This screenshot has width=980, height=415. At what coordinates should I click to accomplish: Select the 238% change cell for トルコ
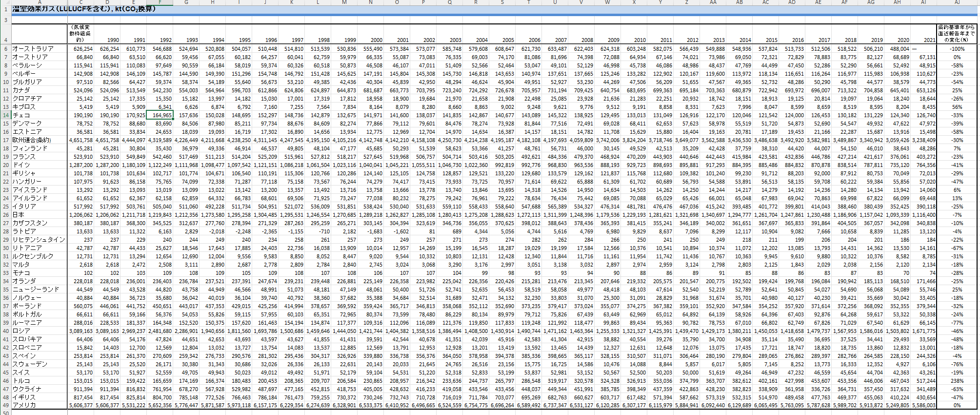(x=957, y=381)
